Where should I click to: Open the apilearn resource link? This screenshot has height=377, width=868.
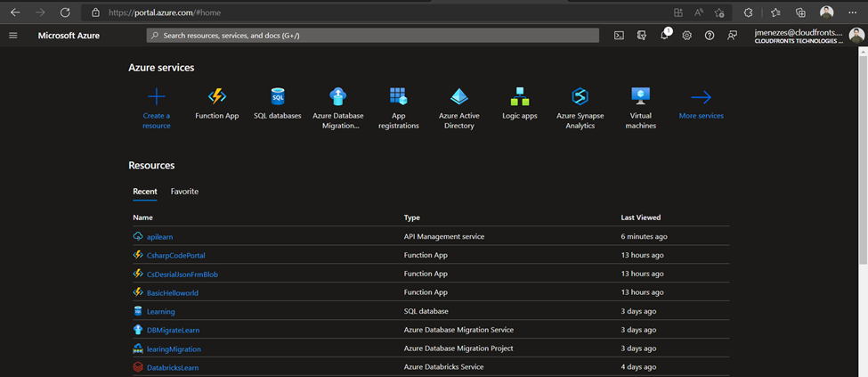pyautogui.click(x=160, y=236)
